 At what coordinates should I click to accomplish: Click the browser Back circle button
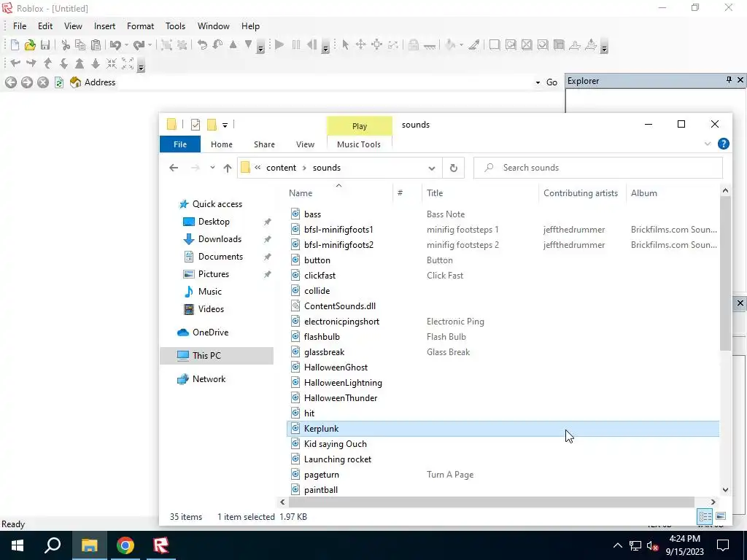[11, 82]
